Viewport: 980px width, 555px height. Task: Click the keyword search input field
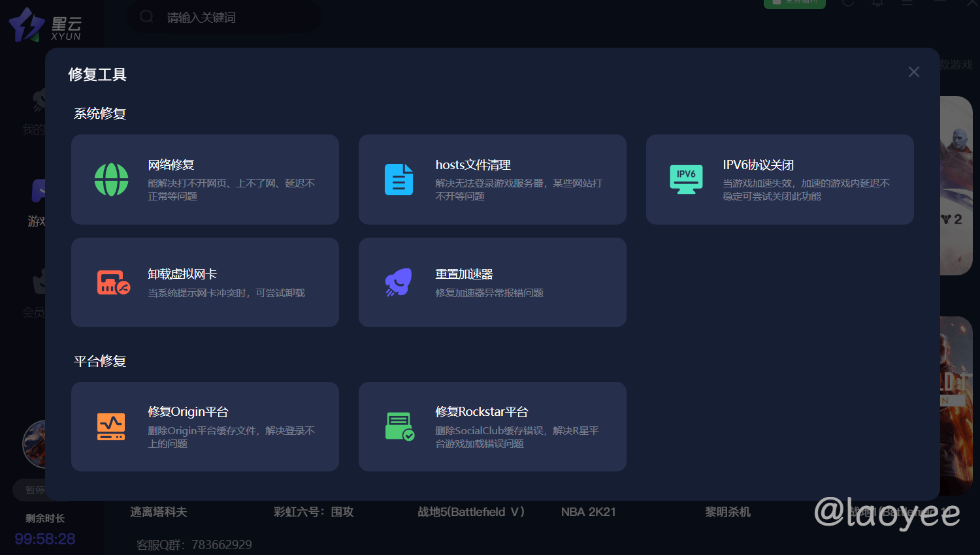235,18
